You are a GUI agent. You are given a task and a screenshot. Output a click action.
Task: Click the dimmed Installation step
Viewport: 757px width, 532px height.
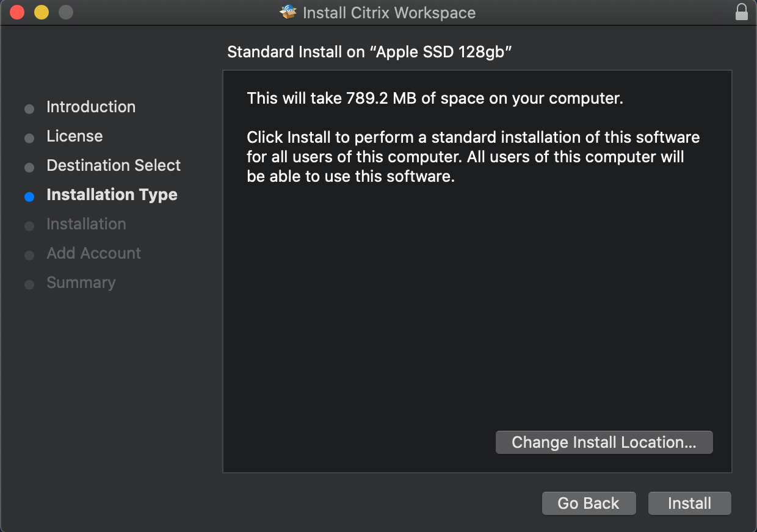[86, 224]
